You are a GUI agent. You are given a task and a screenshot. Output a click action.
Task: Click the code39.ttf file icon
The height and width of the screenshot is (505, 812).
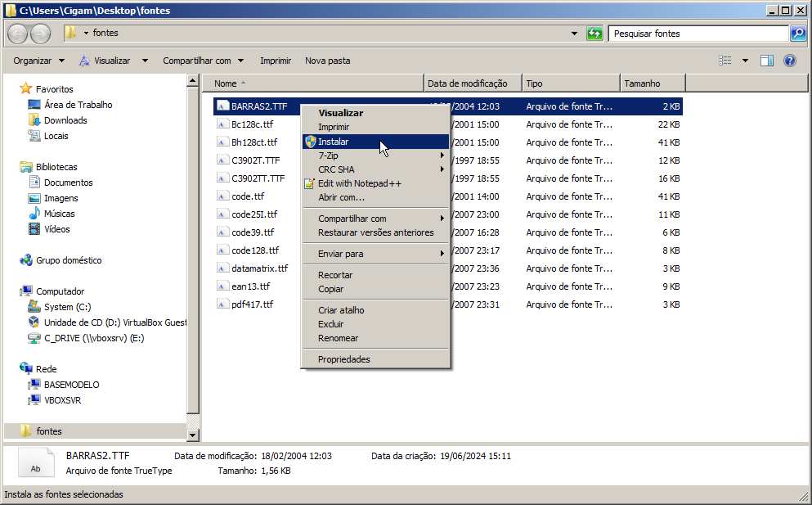point(222,232)
